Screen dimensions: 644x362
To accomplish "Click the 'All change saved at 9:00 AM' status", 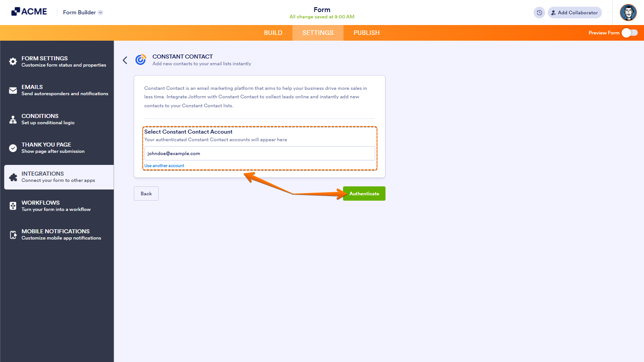I will 322,17.
